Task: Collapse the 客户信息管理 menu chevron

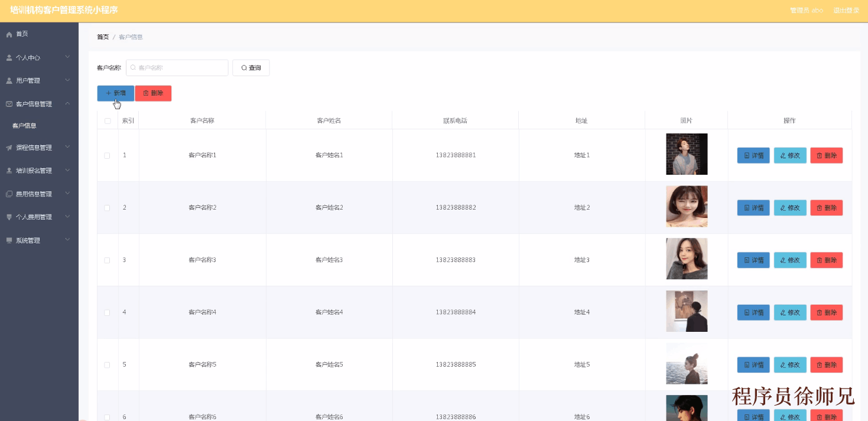Action: (67, 103)
